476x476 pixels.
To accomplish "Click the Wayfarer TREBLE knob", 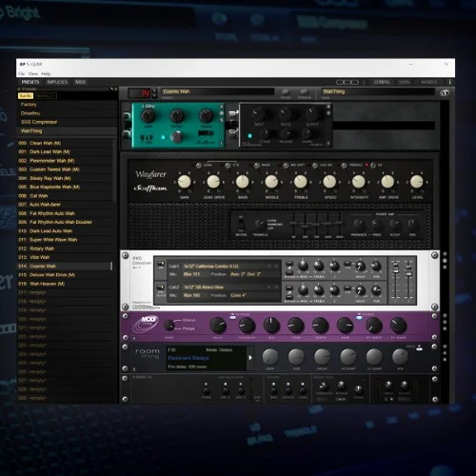I will click(x=301, y=182).
